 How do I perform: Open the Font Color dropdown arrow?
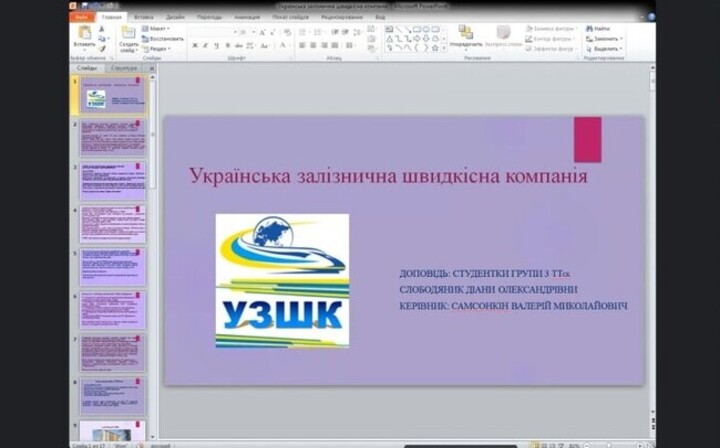(x=290, y=45)
